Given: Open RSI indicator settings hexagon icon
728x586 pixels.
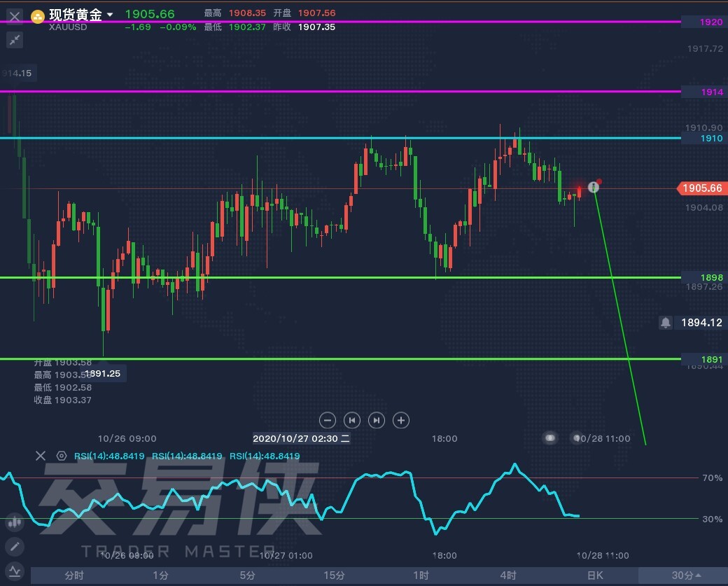Looking at the screenshot, I should click(62, 456).
